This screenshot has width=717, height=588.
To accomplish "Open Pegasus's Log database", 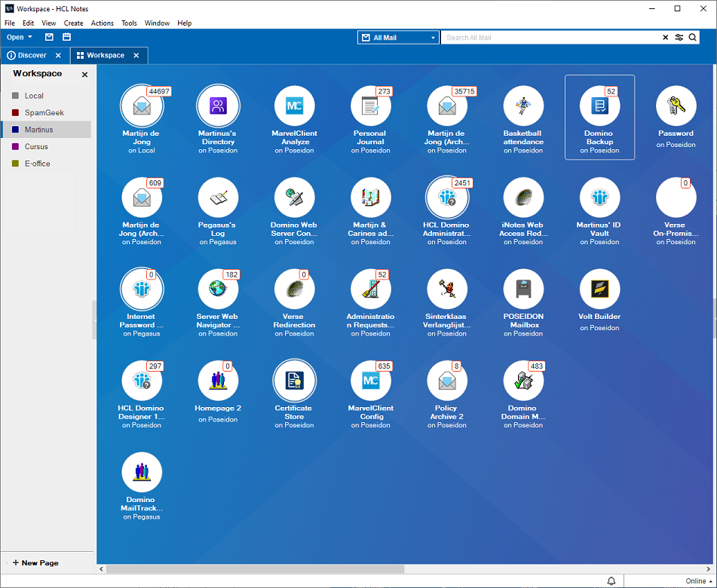I will pyautogui.click(x=218, y=198).
